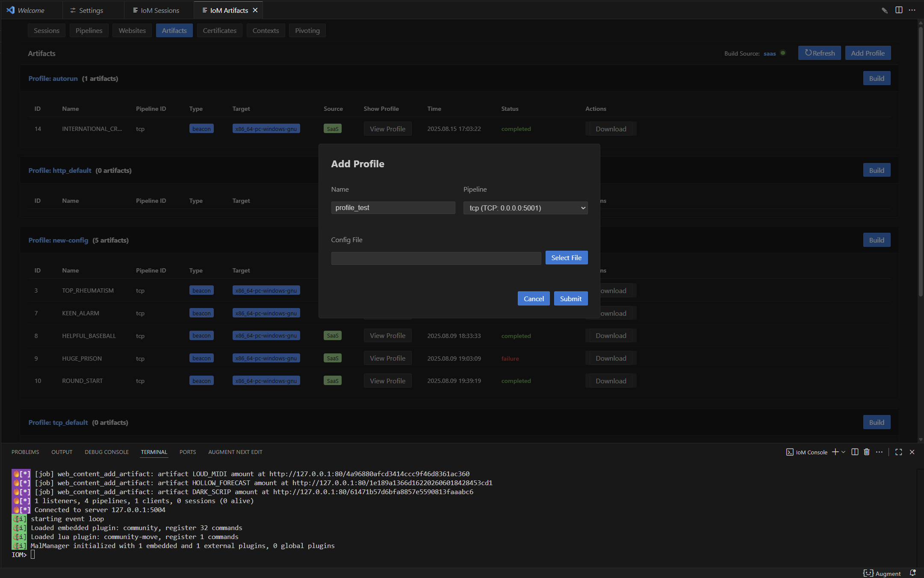This screenshot has width=924, height=578.
Task: Submit the Add Profile dialog
Action: (x=571, y=299)
